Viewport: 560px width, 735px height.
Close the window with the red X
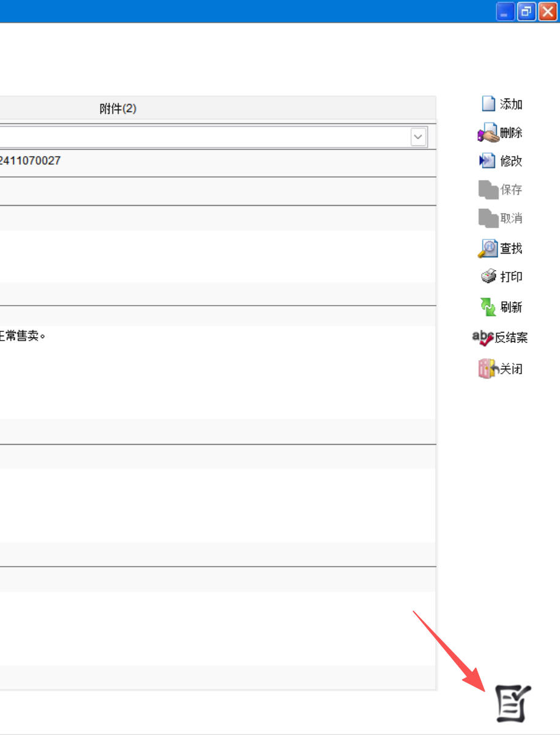547,12
